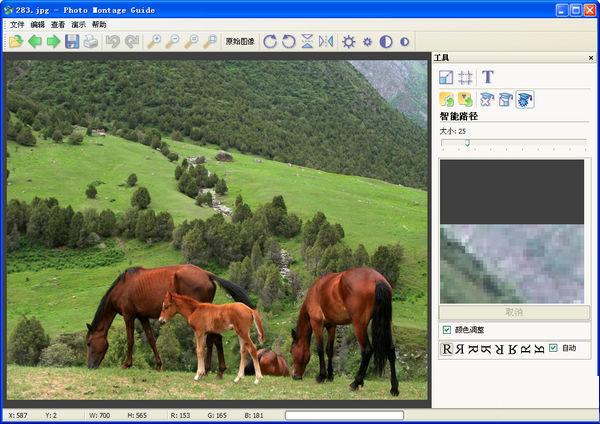This screenshot has width=600, height=424.
Task: Select the crop grid tool
Action: pyautogui.click(x=465, y=78)
